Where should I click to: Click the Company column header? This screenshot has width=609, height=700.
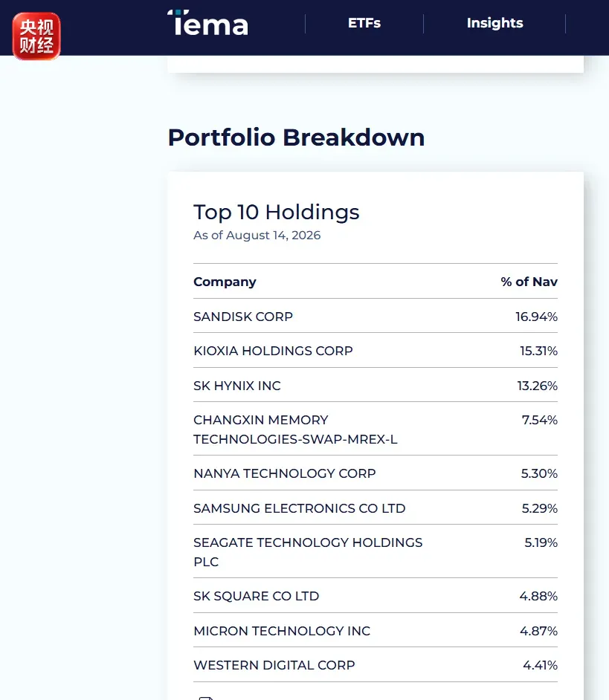point(225,282)
